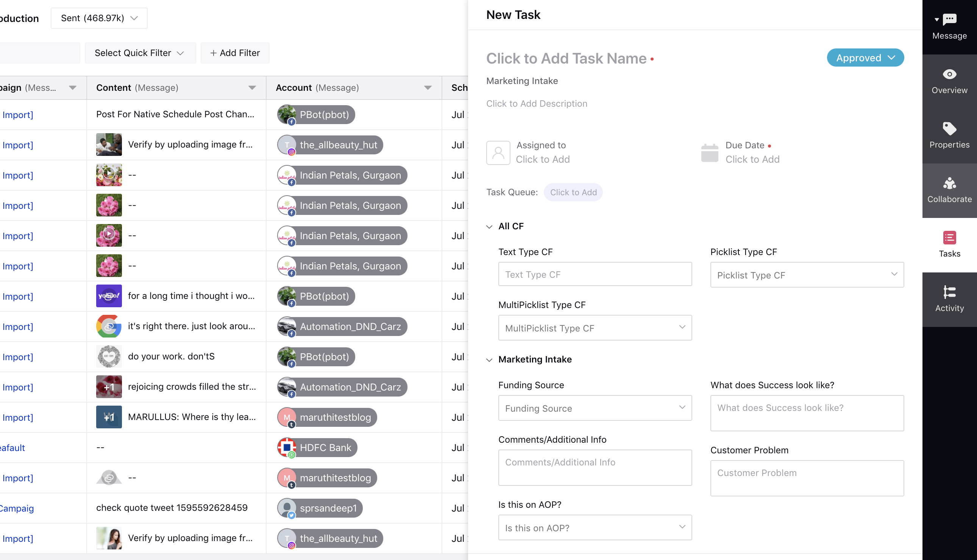
Task: Click the Task Queue Add button
Action: pos(572,193)
